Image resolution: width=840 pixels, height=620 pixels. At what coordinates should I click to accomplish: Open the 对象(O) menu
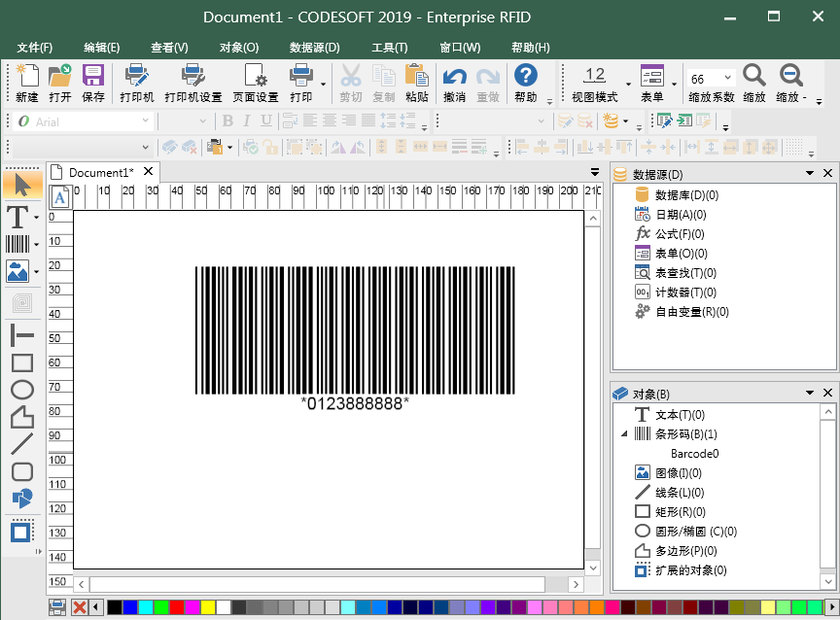239,48
